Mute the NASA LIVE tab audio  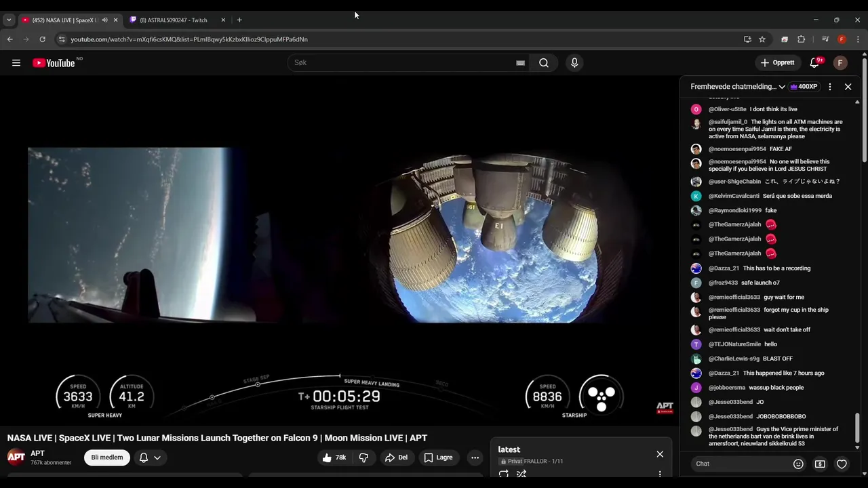[104, 20]
